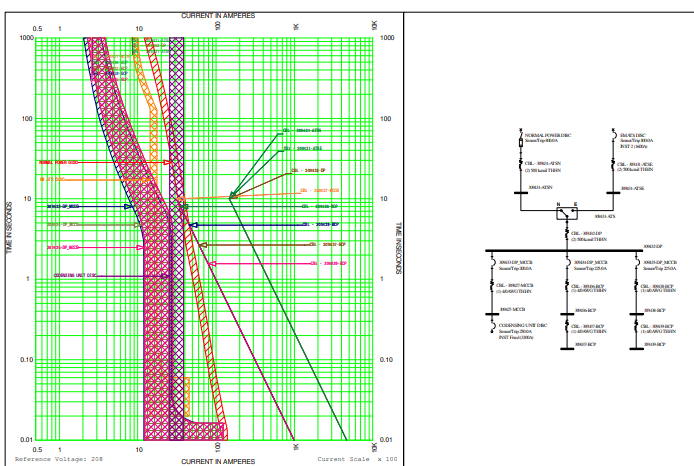This screenshot has width=694, height=466.
Task: Click the Current Scale x 100 text
Action: (357, 459)
